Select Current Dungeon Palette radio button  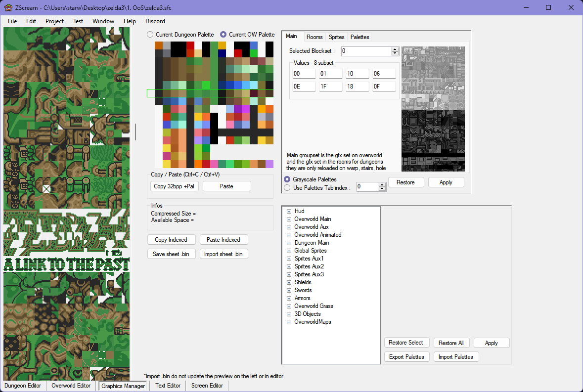tap(150, 35)
